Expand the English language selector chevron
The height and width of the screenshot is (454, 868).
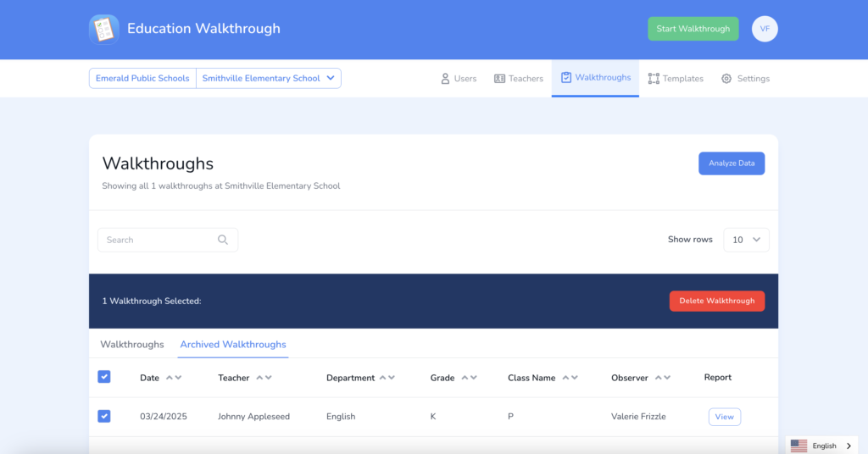click(x=849, y=446)
